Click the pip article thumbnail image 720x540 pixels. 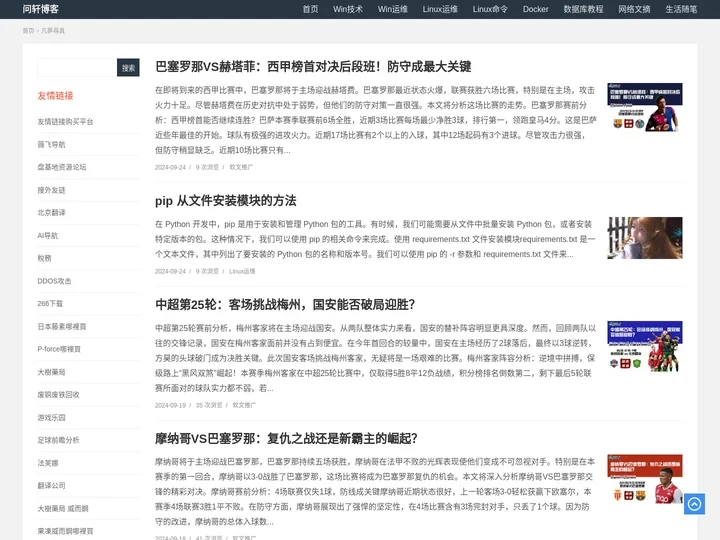tap(645, 238)
